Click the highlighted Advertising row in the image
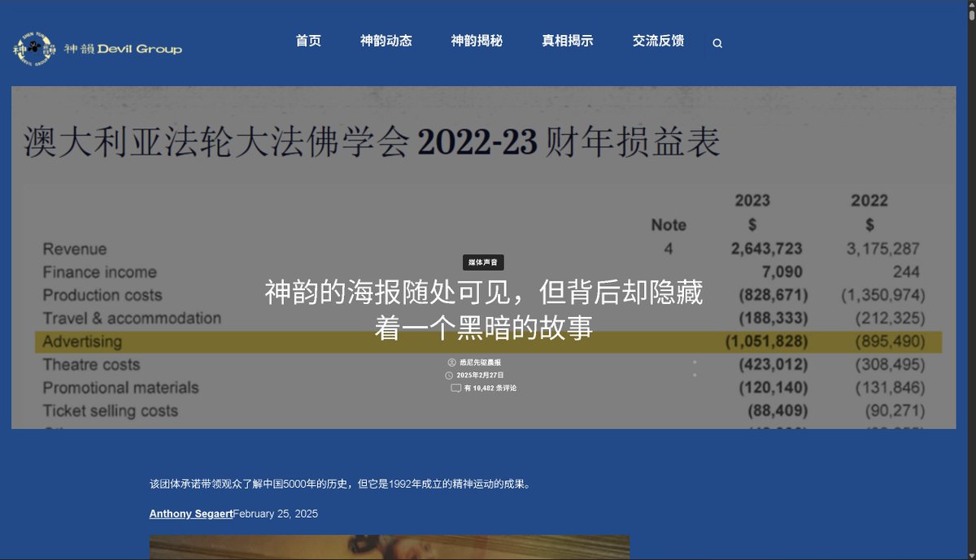The height and width of the screenshot is (560, 976). click(488, 342)
